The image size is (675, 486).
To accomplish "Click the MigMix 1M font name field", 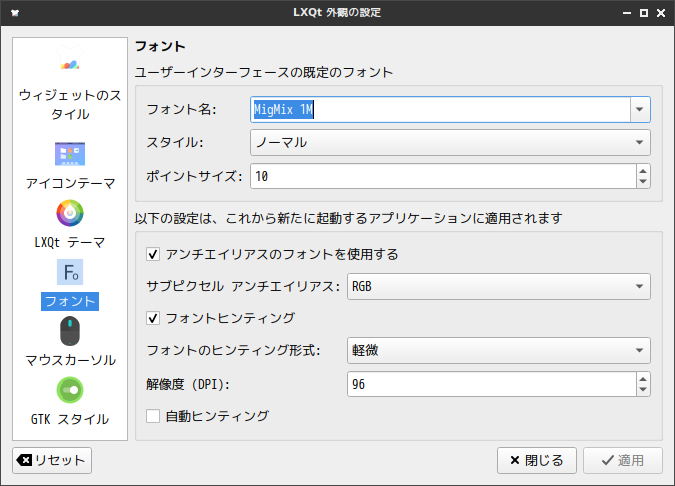I will tap(440, 109).
